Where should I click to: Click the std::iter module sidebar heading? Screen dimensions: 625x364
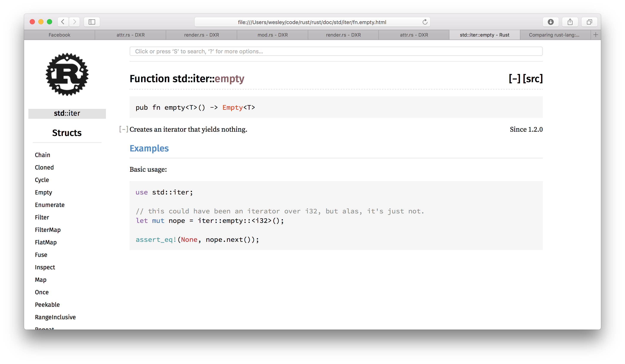[x=67, y=113]
